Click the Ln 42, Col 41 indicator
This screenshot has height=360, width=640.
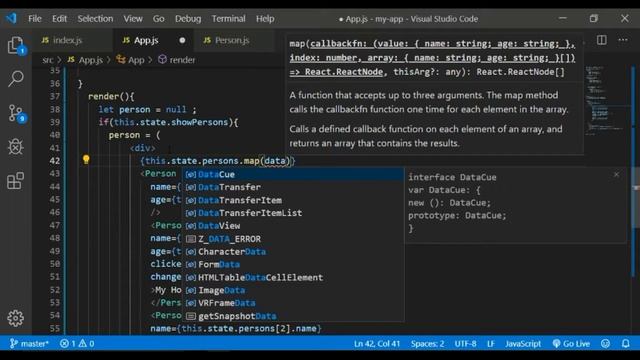[x=377, y=344]
